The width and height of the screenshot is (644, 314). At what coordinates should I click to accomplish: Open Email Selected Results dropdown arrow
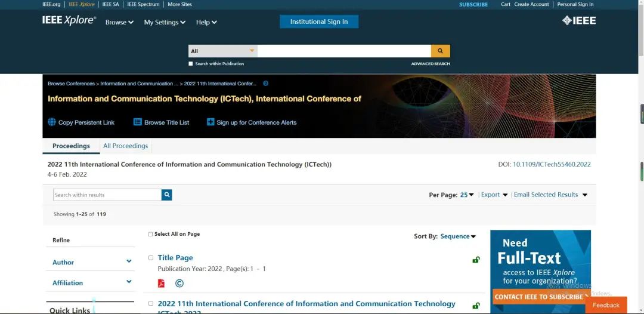pyautogui.click(x=585, y=195)
